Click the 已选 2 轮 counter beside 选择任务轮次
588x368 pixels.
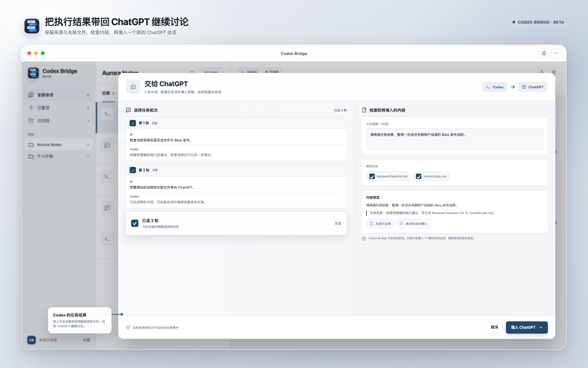[x=340, y=110]
